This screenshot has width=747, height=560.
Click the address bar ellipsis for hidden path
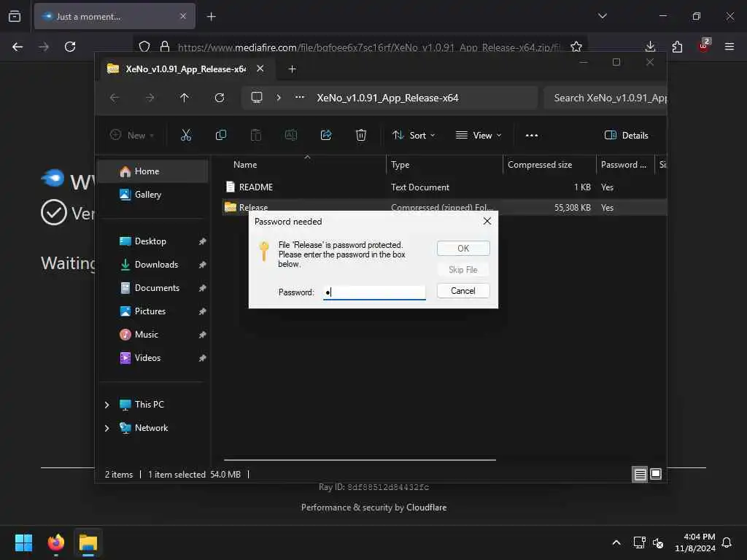pos(300,97)
